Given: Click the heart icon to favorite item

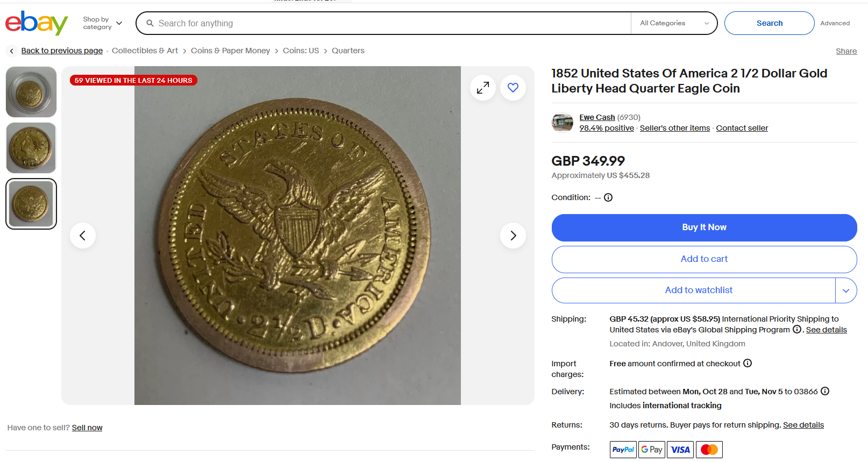Looking at the screenshot, I should [x=513, y=88].
